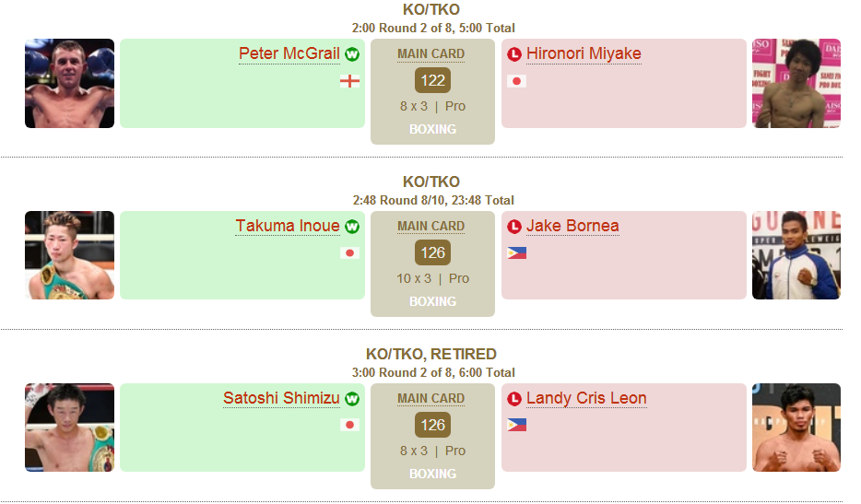The width and height of the screenshot is (861, 504).
Task: Open Peter McGrail's fighter profile link
Action: 289,53
